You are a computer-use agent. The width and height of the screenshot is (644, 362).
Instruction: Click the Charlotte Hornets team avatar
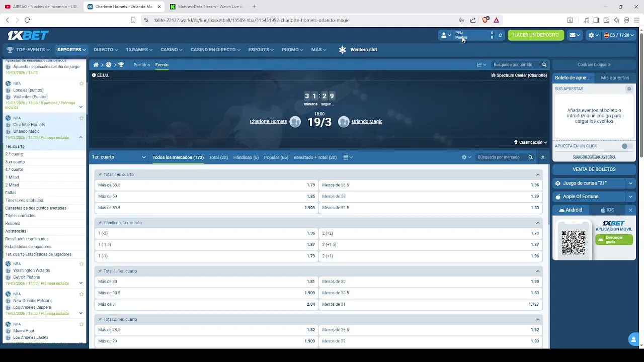[295, 122]
